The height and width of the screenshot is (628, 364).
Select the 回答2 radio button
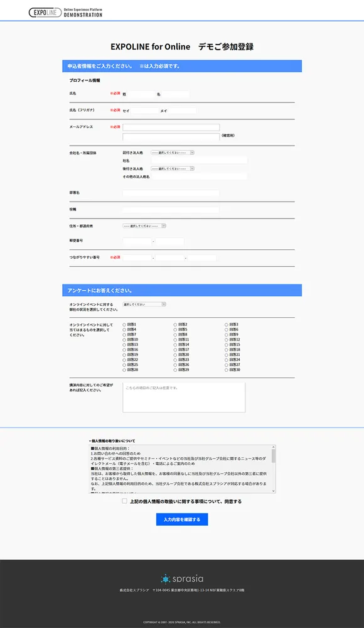click(x=175, y=325)
